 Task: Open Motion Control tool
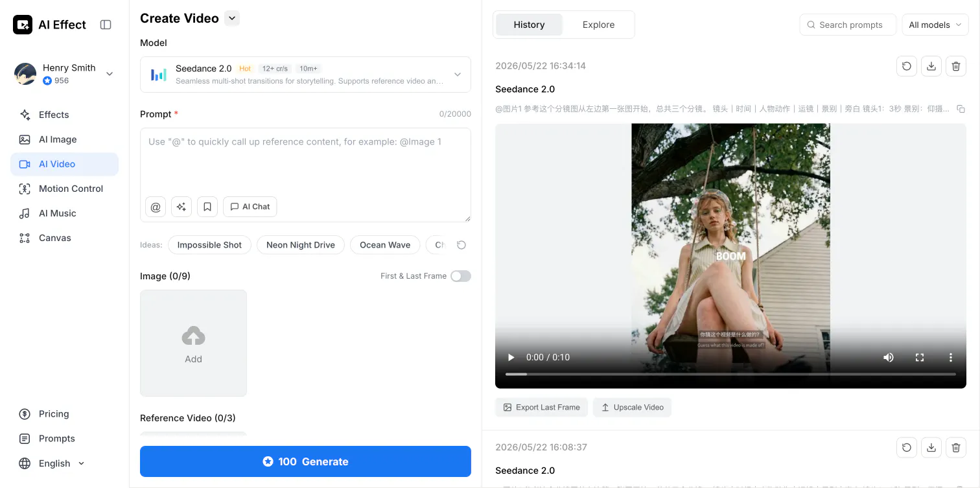pos(64,189)
